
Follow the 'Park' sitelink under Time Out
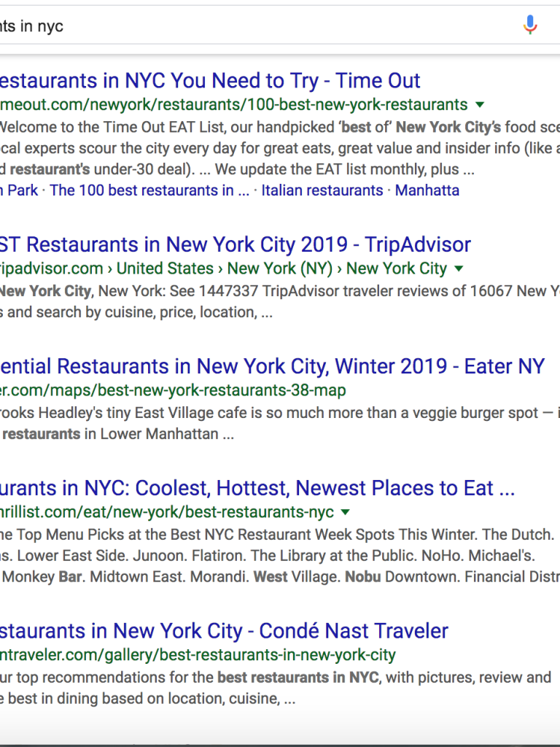coord(19,190)
